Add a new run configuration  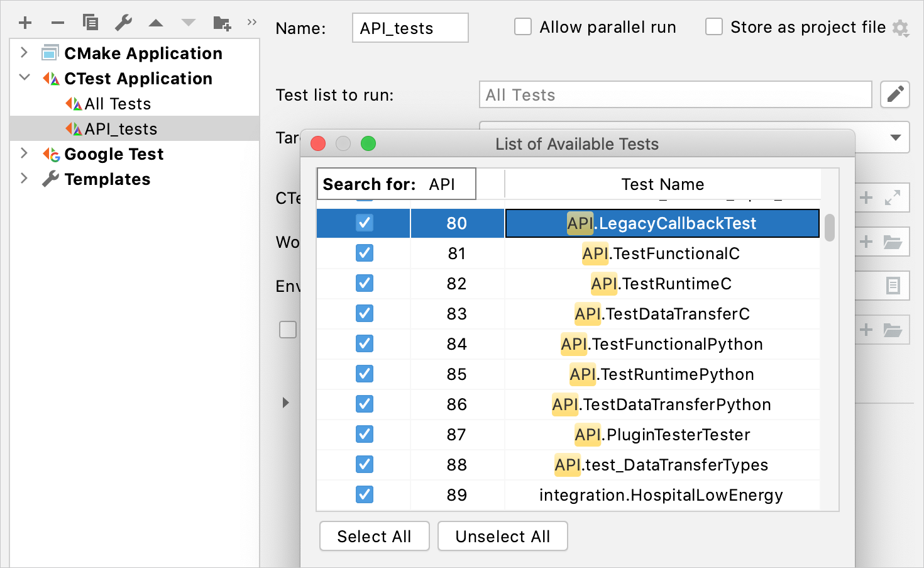click(25, 22)
